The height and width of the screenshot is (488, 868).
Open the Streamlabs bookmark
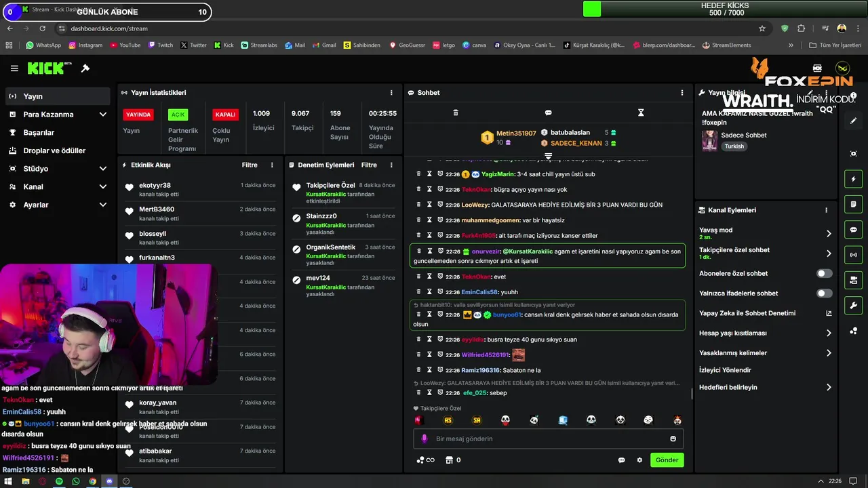tap(259, 45)
